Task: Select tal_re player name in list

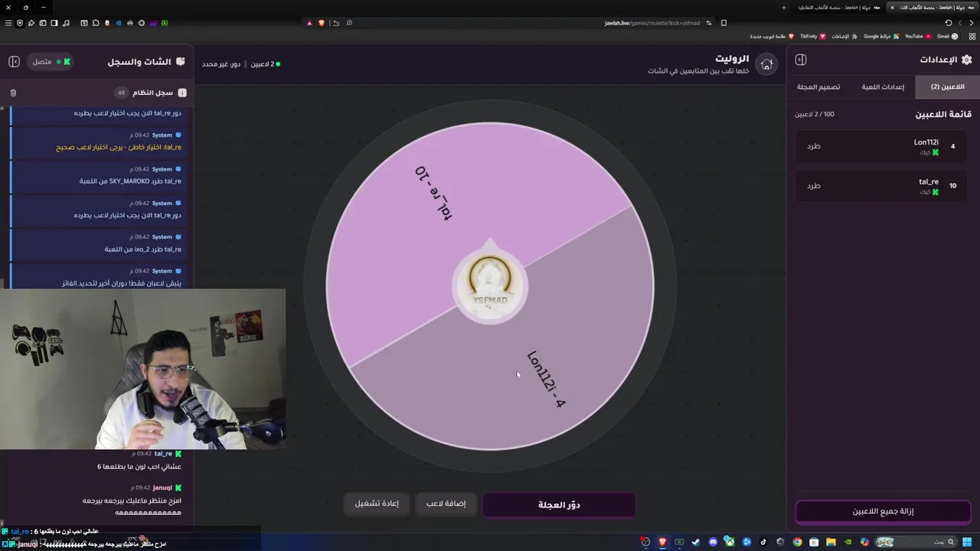Action: (x=929, y=181)
